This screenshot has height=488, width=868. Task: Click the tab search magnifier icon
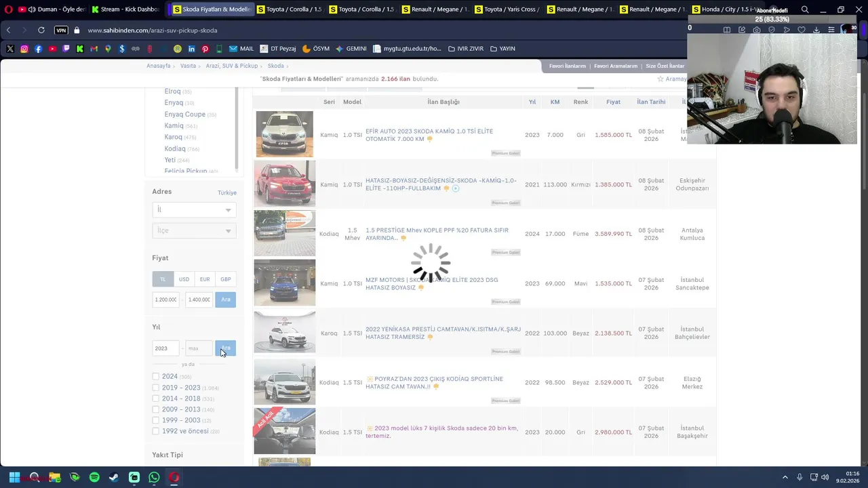click(x=805, y=9)
